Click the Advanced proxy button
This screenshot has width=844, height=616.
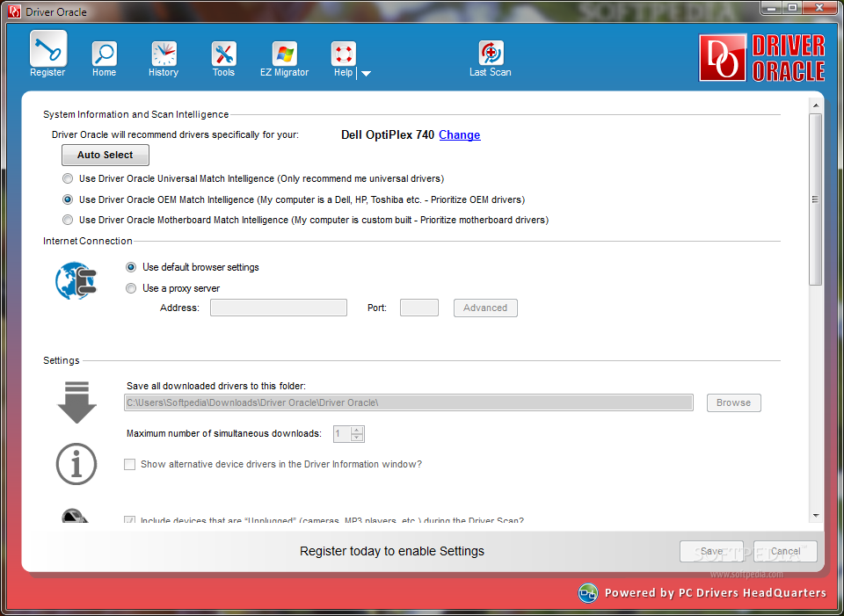point(485,308)
